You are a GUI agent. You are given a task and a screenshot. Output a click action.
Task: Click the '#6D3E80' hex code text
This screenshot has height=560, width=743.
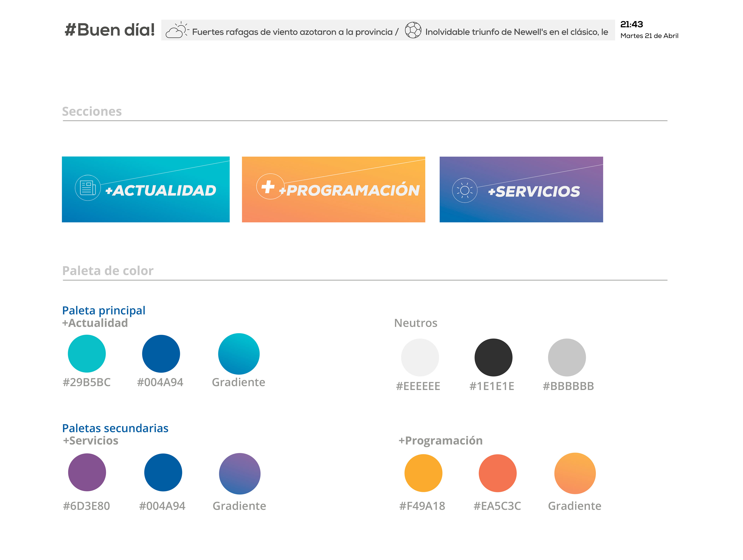click(87, 506)
